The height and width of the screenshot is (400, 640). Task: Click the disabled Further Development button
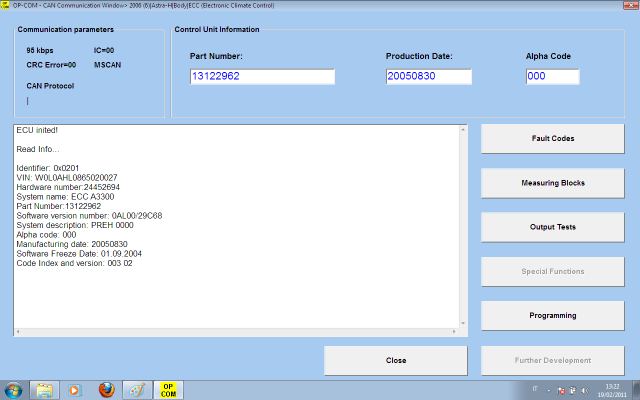tap(553, 360)
